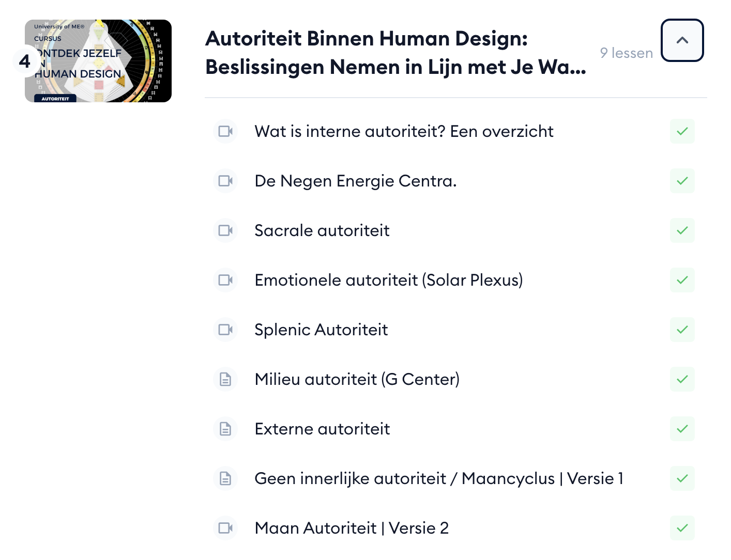731x560 pixels.
Task: Collapse the module lesson list with chevron
Action: (x=682, y=40)
